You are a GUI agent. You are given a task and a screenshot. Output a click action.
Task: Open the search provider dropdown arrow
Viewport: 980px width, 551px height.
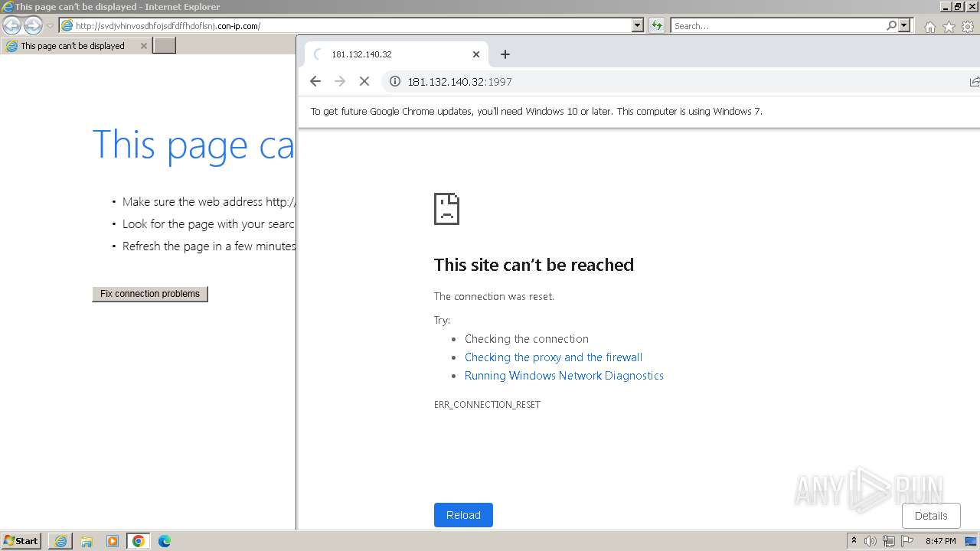pyautogui.click(x=904, y=25)
